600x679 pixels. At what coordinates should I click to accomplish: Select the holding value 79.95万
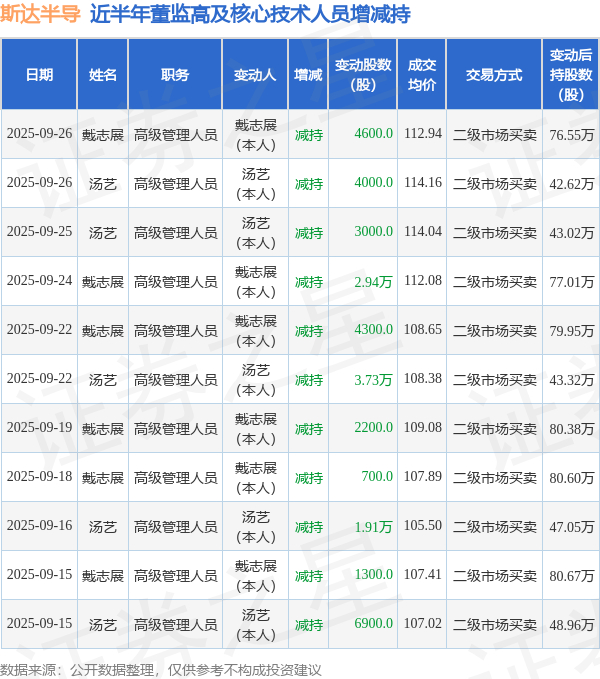tap(571, 330)
